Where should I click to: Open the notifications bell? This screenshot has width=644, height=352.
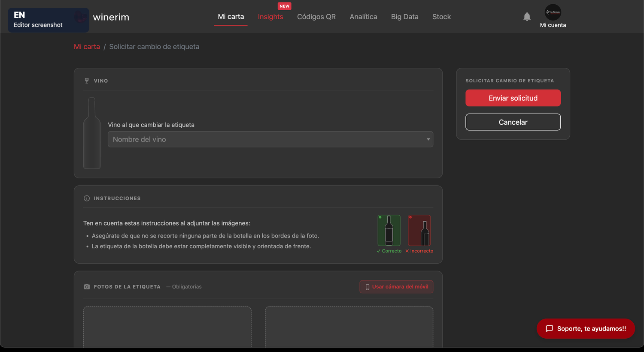527,17
